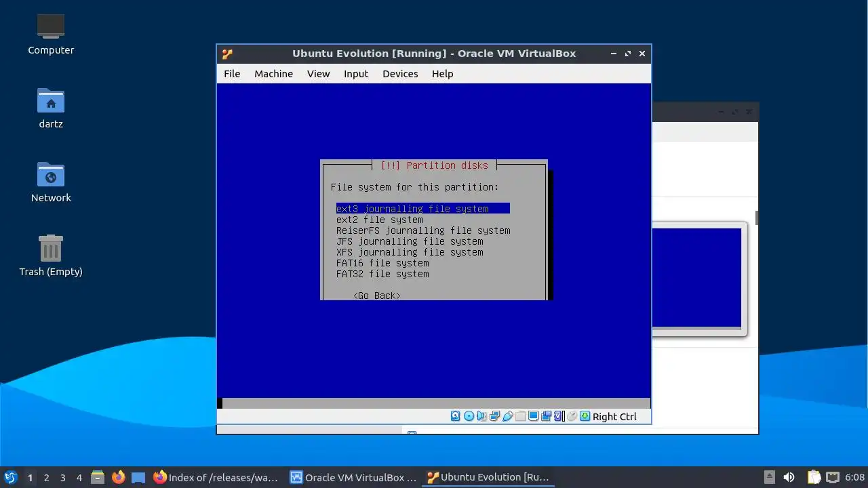Click the Right Ctrl host key label
This screenshot has width=868, height=488.
pyautogui.click(x=614, y=417)
